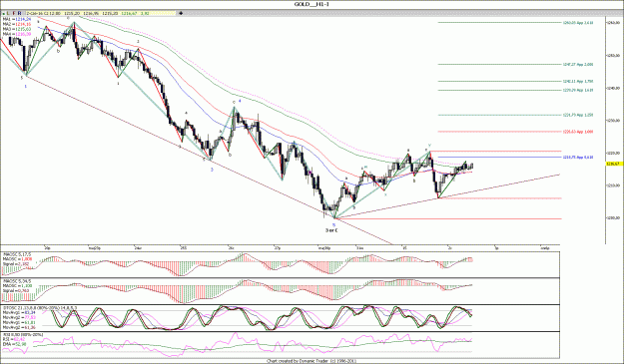
Task: Select the MAOSC 5,34,5 indicator title
Action: tap(17, 281)
